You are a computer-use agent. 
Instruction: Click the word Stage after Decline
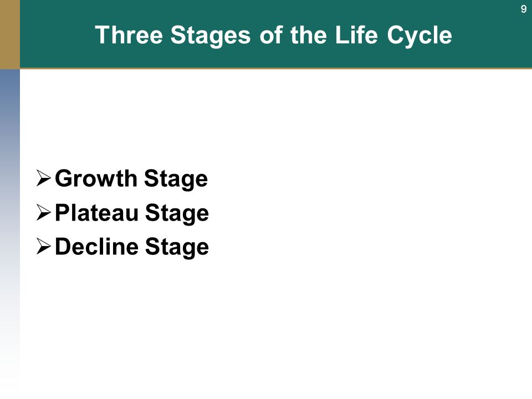click(177, 248)
